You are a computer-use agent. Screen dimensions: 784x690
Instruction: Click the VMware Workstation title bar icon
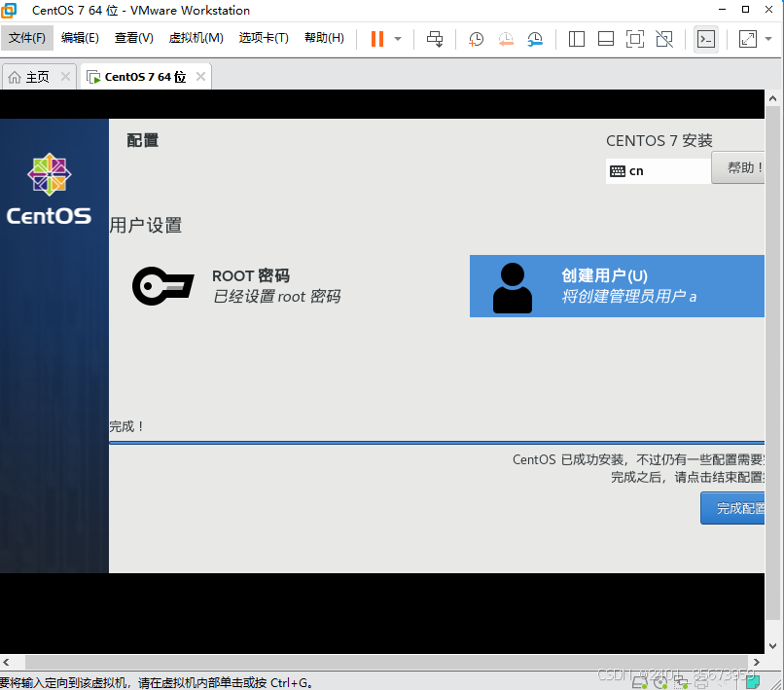(9, 10)
